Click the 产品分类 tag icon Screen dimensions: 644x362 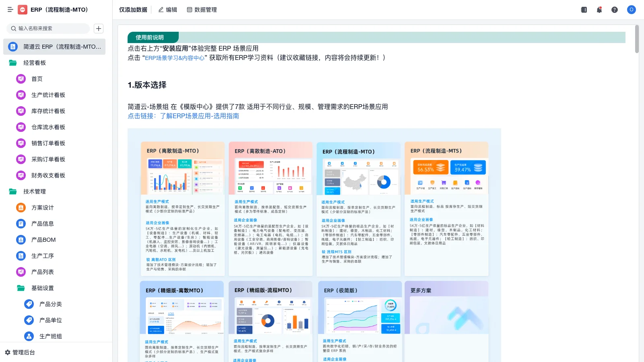click(x=29, y=304)
